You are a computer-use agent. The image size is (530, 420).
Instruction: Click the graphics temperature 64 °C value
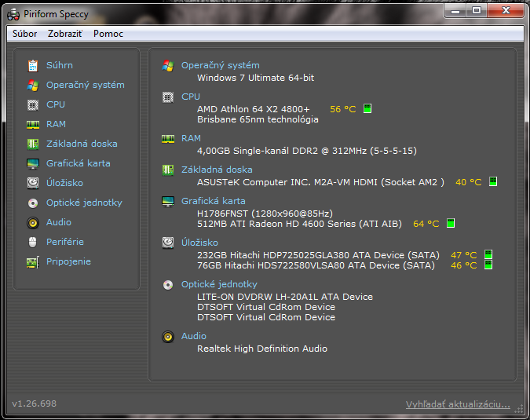tap(426, 224)
